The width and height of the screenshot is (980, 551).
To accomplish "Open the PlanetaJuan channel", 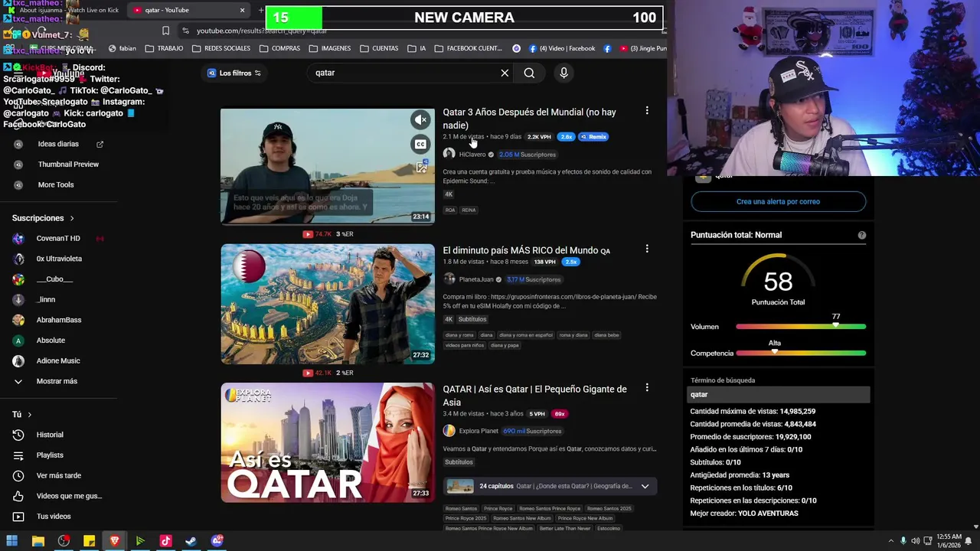I will point(475,279).
